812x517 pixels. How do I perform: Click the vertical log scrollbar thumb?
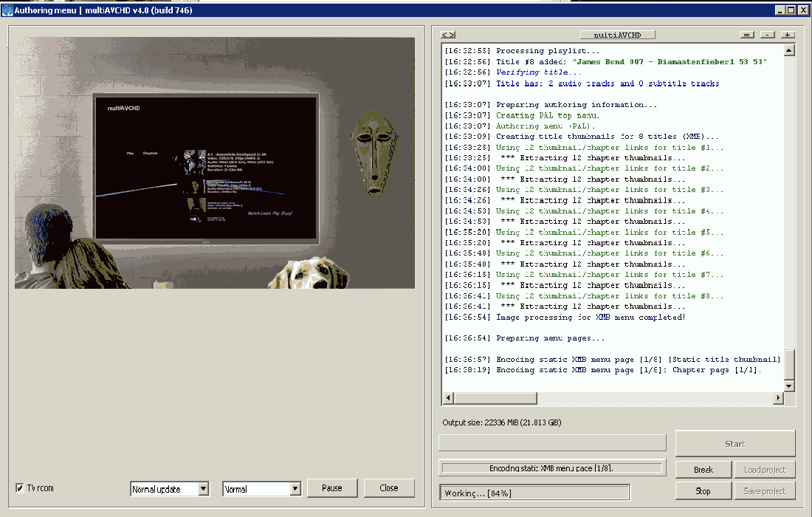[789, 364]
